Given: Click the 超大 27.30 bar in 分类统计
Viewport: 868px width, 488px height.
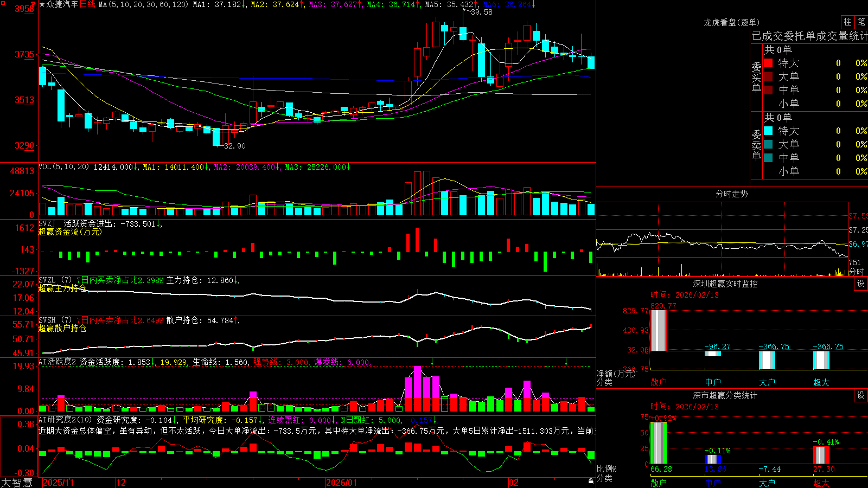Looking at the screenshot, I should [x=821, y=455].
